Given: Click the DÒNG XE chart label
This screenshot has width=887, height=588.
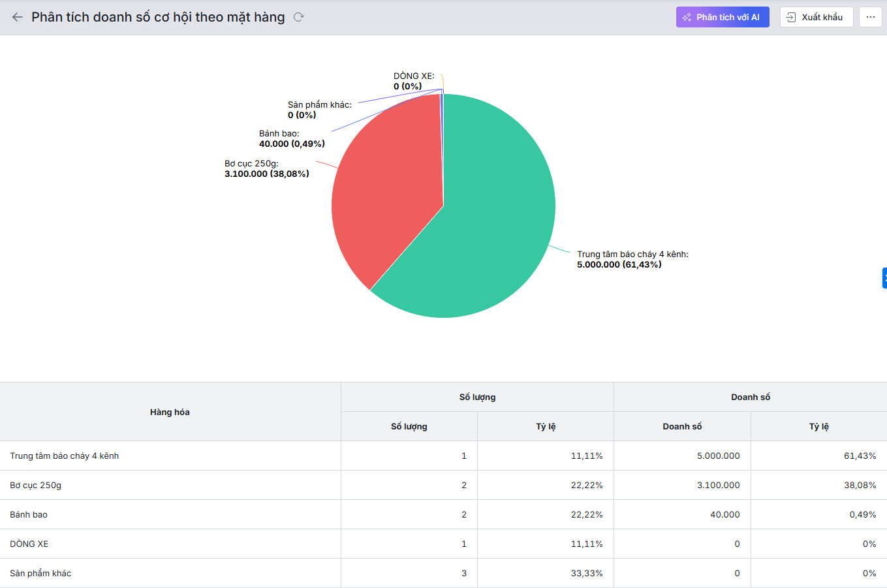Looking at the screenshot, I should pyautogui.click(x=413, y=81).
